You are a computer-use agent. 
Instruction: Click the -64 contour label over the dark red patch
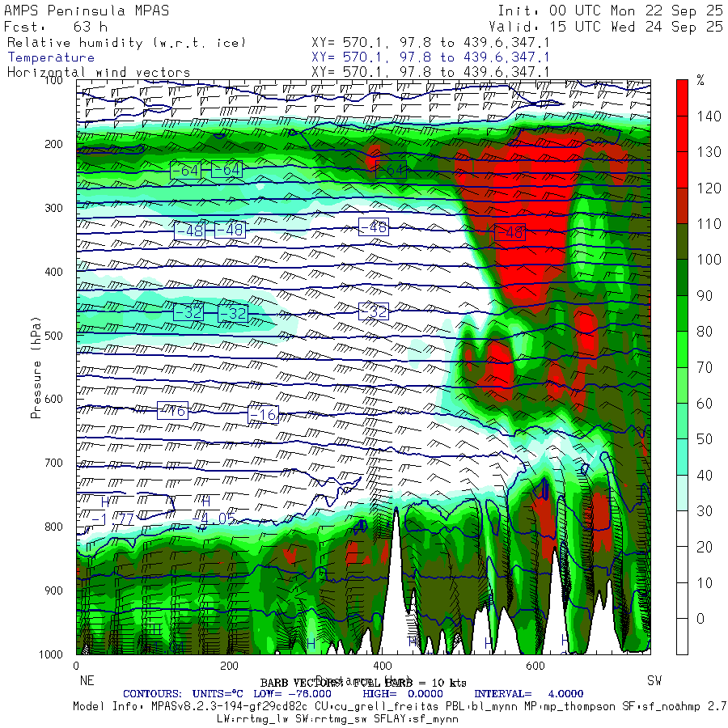tap(391, 170)
